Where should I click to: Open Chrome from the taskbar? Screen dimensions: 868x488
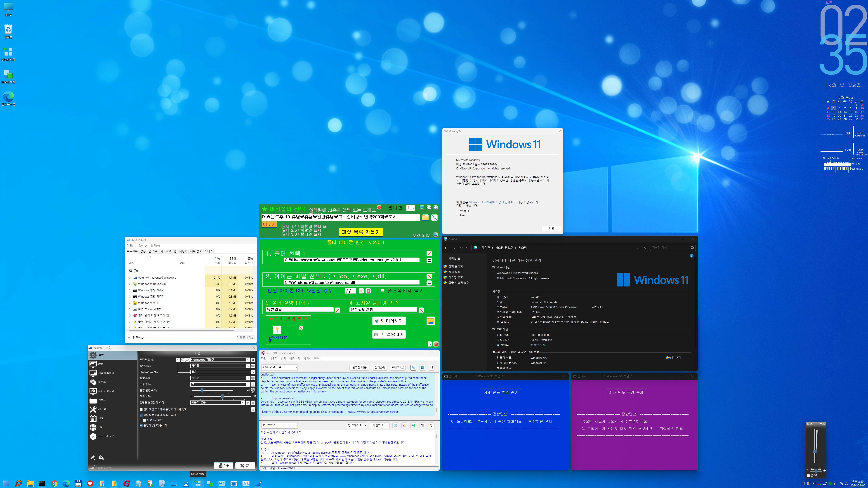pyautogui.click(x=54, y=483)
